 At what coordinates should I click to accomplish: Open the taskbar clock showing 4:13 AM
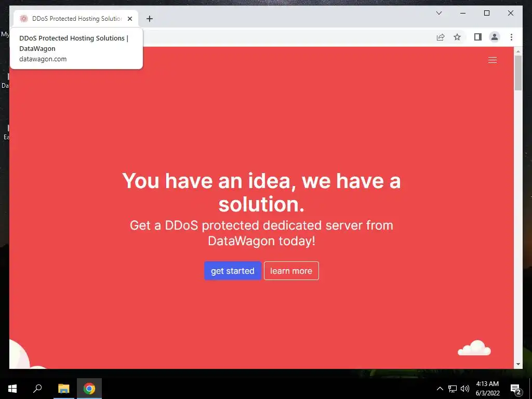click(x=487, y=389)
